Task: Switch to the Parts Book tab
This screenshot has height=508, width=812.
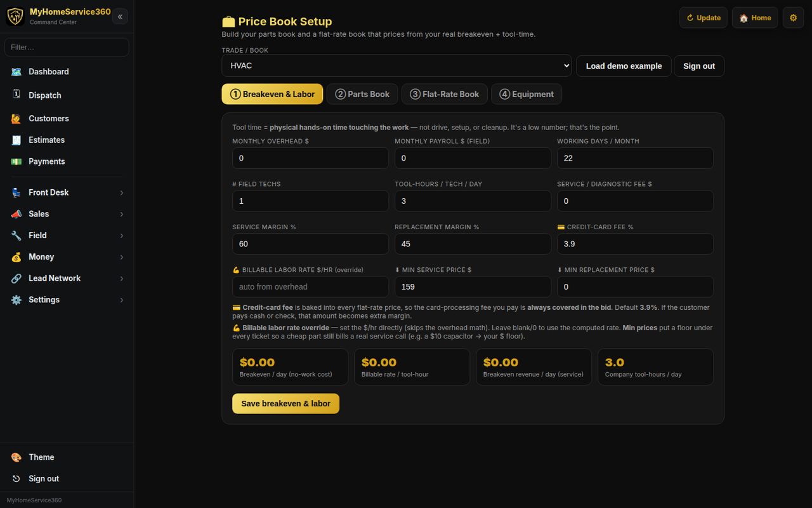Action: click(362, 94)
